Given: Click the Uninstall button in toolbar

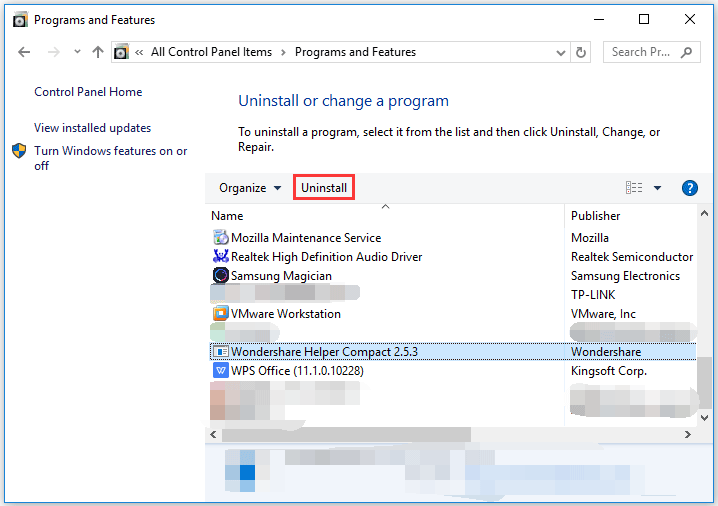Looking at the screenshot, I should point(324,188).
